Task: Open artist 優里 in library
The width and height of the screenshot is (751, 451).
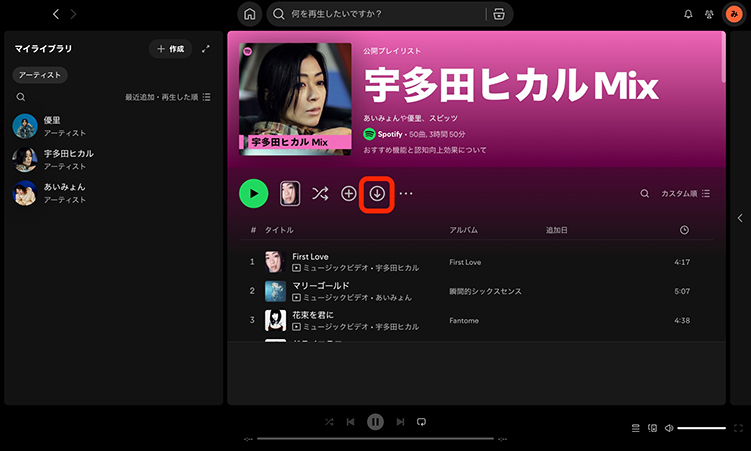Action: coord(113,126)
